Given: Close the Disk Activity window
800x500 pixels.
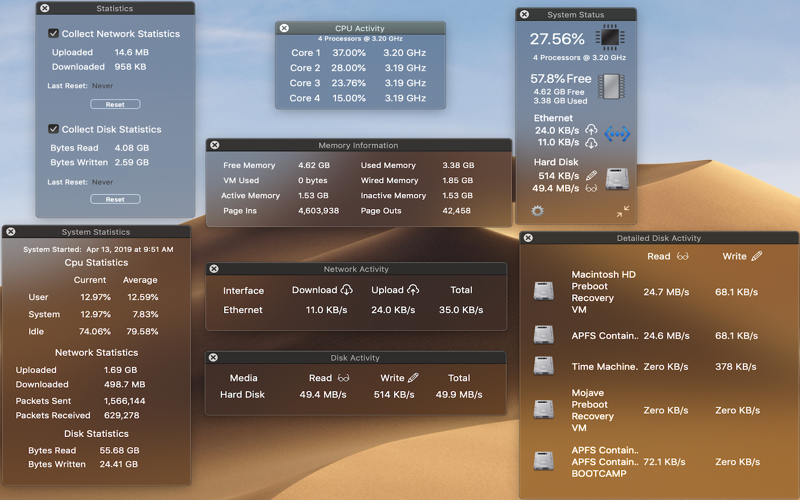Looking at the screenshot, I should pos(213,358).
